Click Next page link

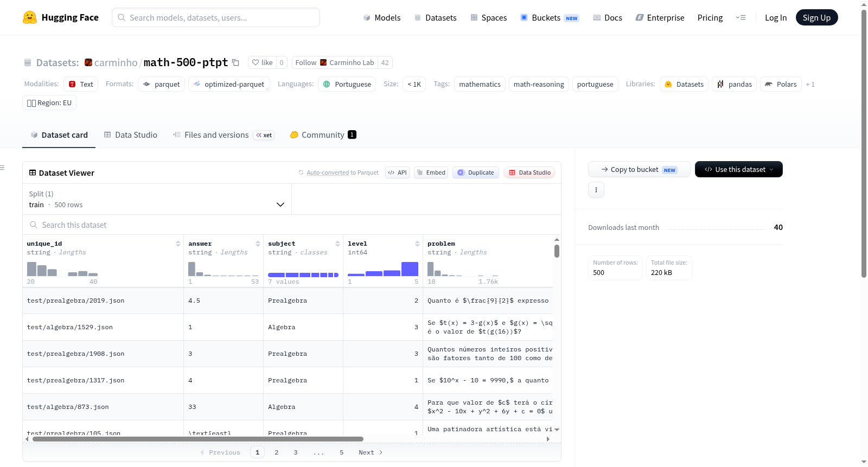click(371, 452)
